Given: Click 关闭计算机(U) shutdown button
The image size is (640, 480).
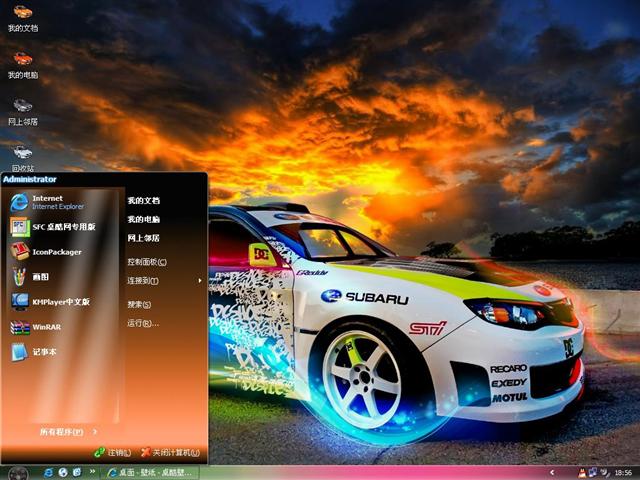Looking at the screenshot, I should click(x=170, y=452).
